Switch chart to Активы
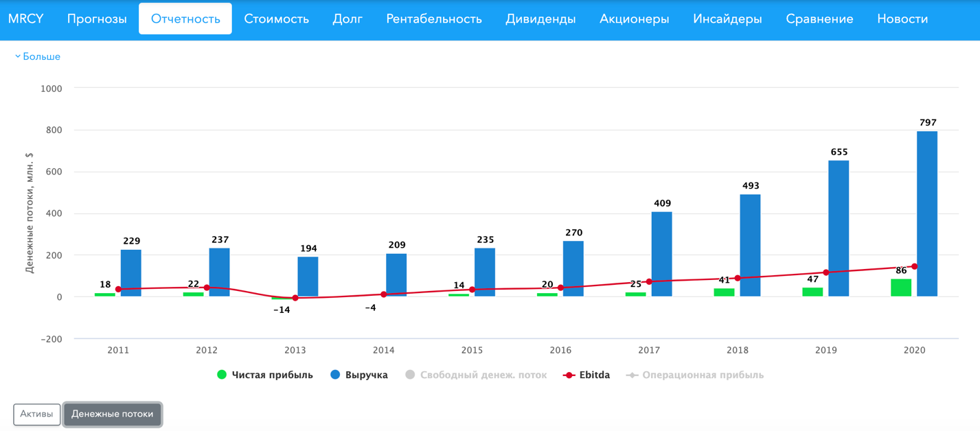This screenshot has width=980, height=431. [x=36, y=414]
